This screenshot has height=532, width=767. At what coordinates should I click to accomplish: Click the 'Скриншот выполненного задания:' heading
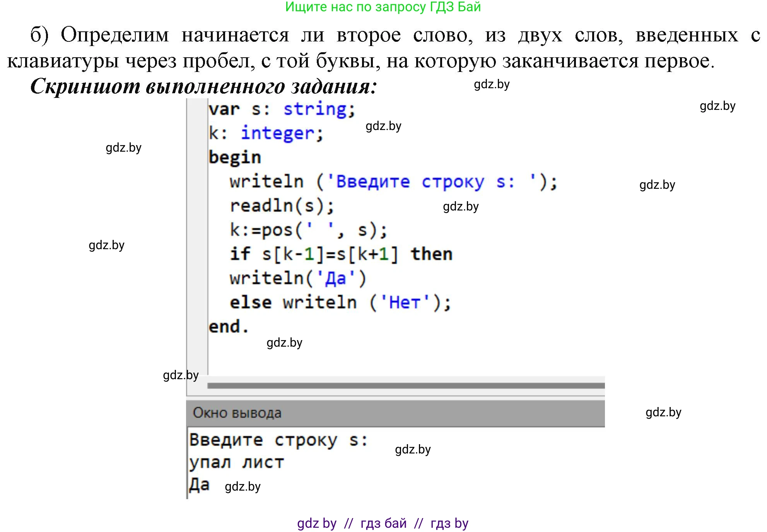pos(203,86)
